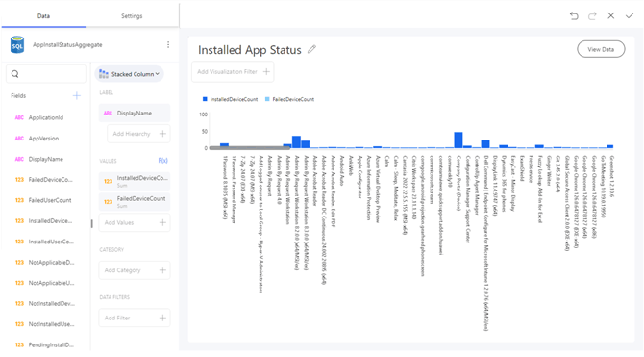Click Add Visualization Filter button
This screenshot has width=644, height=357.
click(233, 72)
